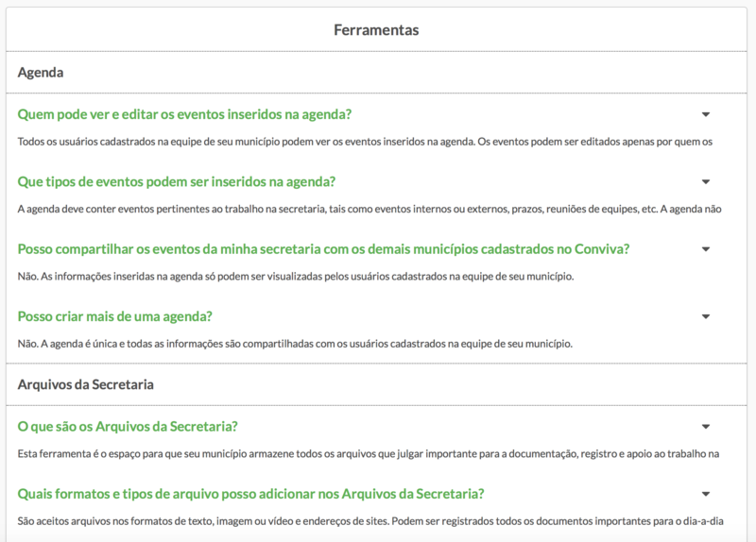The image size is (756, 542).
Task: Open arrow beside 'O que são os Arquivos' question
Action: click(x=706, y=427)
